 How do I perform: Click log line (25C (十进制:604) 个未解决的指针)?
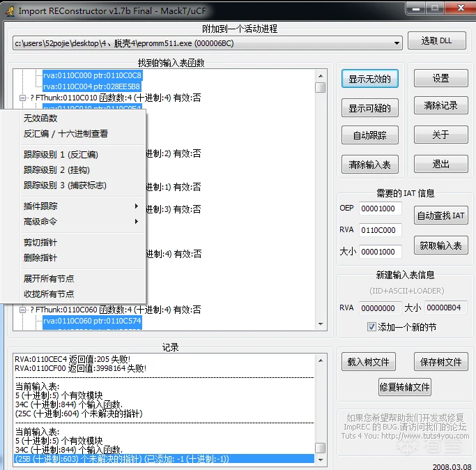pyautogui.click(x=79, y=414)
